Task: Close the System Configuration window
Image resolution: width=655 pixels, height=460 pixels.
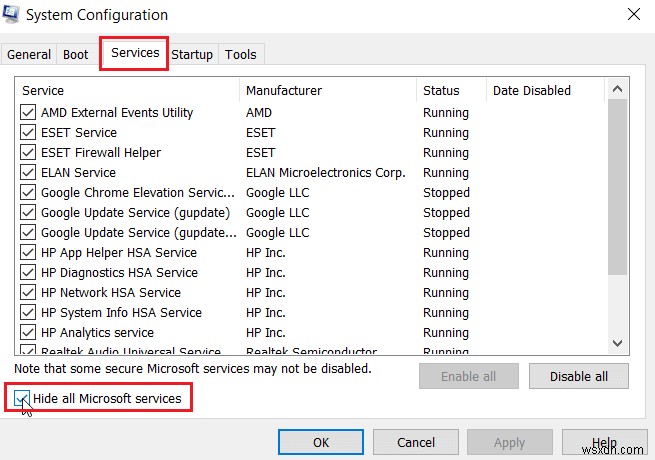Action: (633, 15)
